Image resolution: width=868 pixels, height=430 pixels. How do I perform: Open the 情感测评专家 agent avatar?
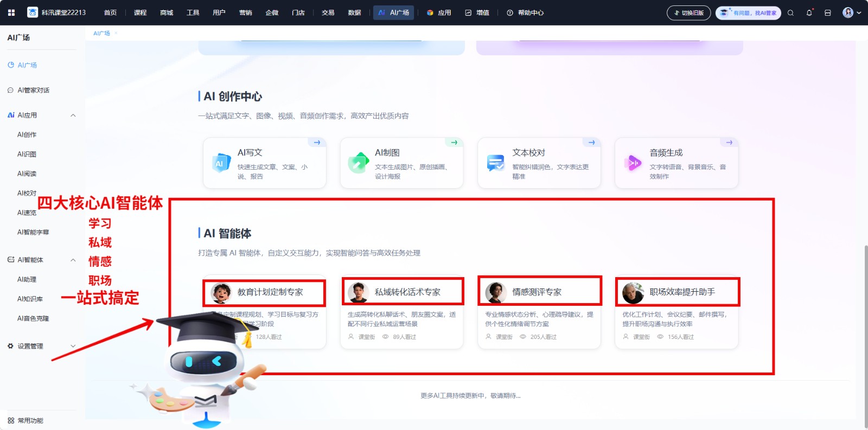pyautogui.click(x=496, y=293)
